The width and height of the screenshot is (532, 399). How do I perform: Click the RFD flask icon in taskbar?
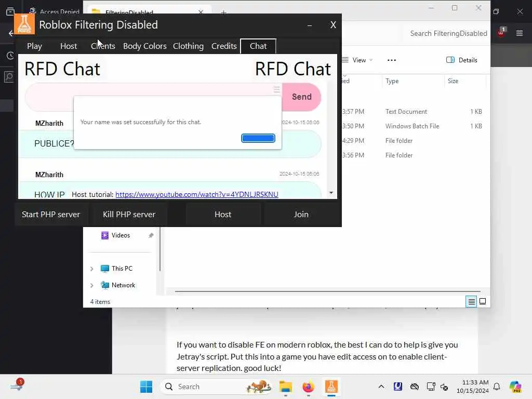coord(331,387)
